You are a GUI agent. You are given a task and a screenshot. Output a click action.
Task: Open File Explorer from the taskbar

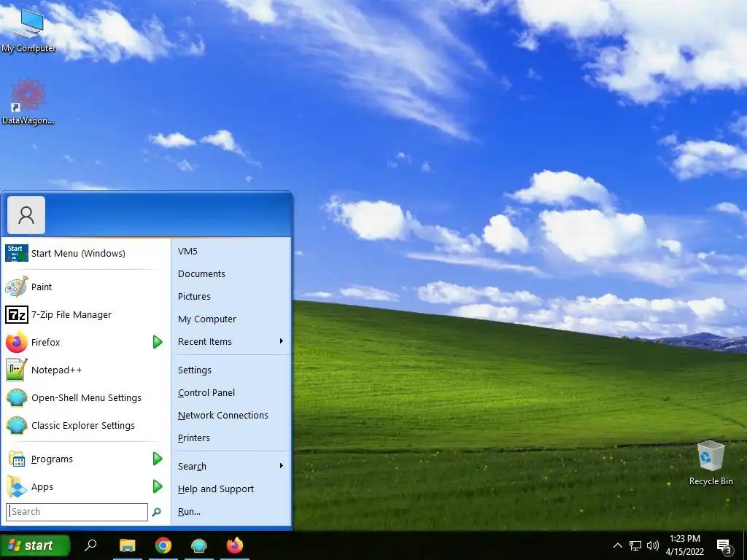[x=127, y=545]
